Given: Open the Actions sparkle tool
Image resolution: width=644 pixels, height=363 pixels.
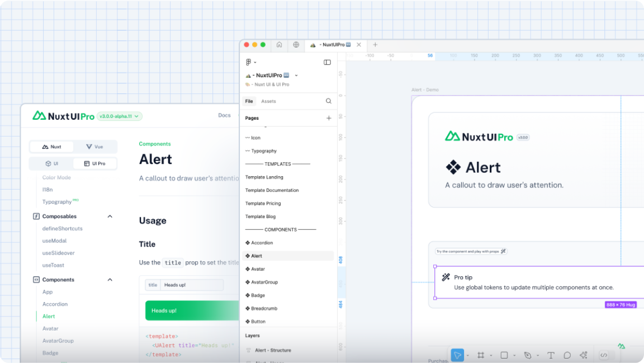Looking at the screenshot, I should click(x=584, y=355).
